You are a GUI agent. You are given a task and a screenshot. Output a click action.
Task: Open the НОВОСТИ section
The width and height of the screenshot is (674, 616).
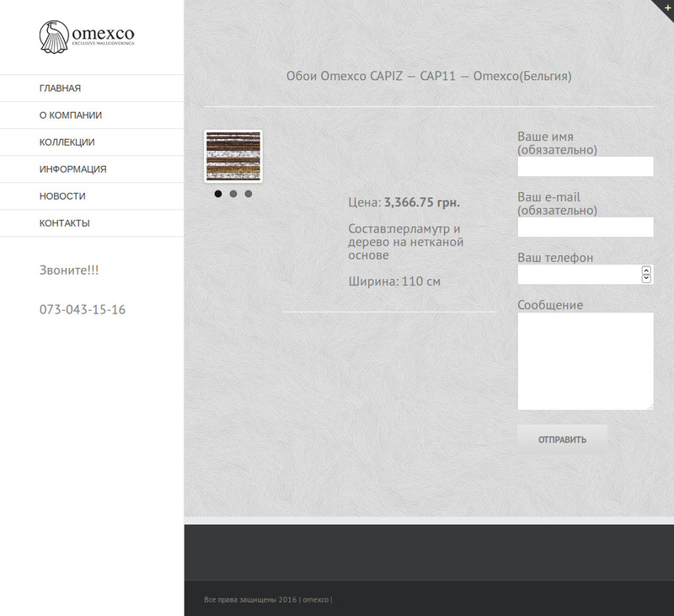62,196
